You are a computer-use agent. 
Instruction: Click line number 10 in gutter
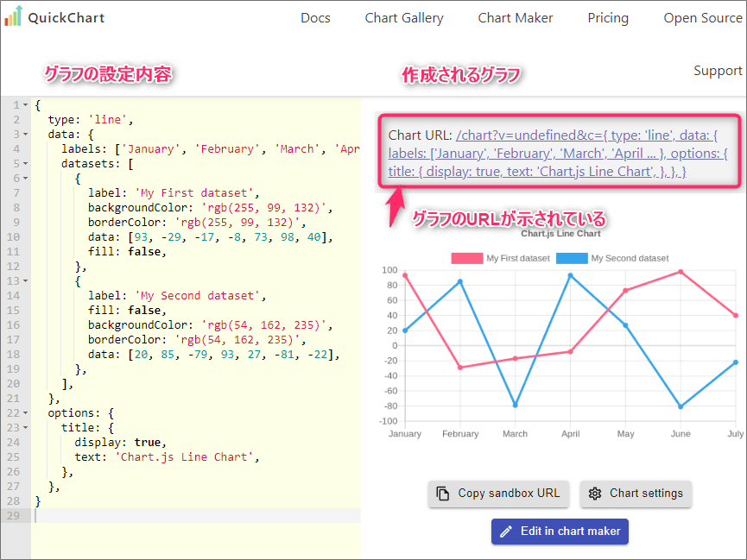click(13, 237)
